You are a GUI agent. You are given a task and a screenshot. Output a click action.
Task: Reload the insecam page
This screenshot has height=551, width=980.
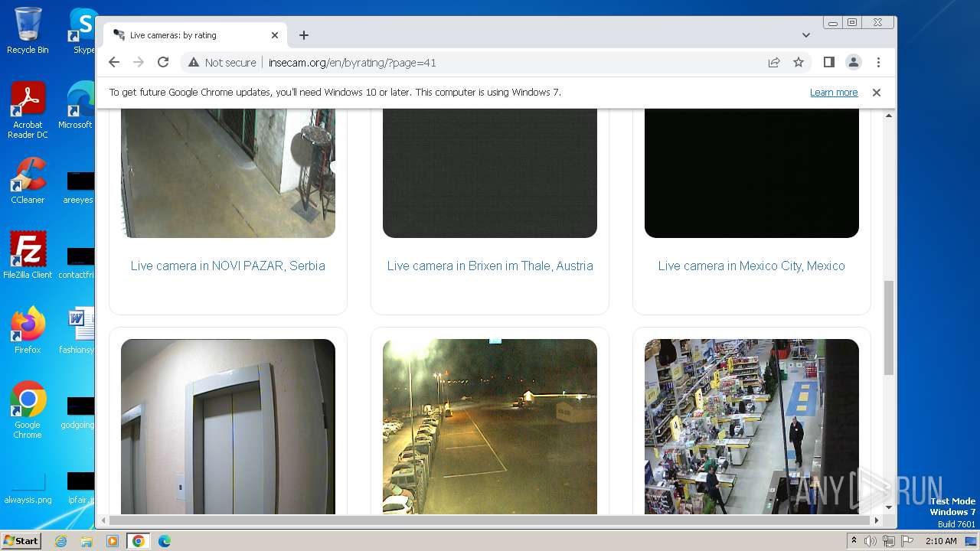tap(163, 63)
